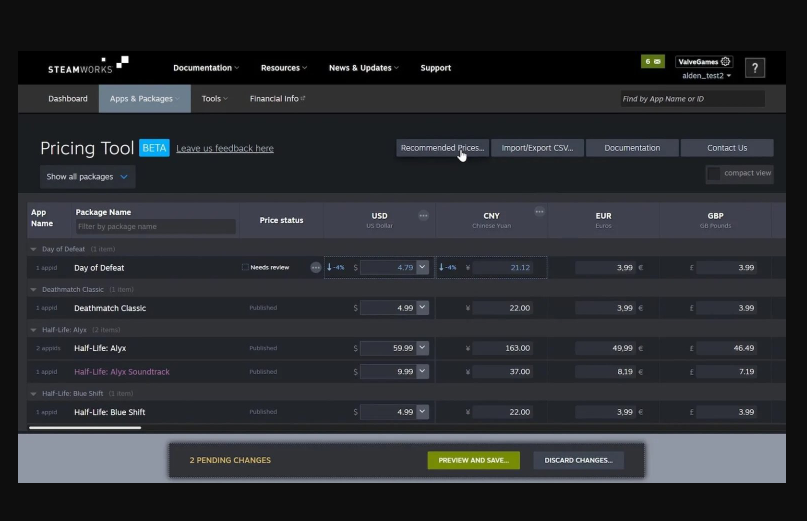Open Half-Life: Blue Shift USD price dropdown
807x521 pixels.
(x=422, y=411)
